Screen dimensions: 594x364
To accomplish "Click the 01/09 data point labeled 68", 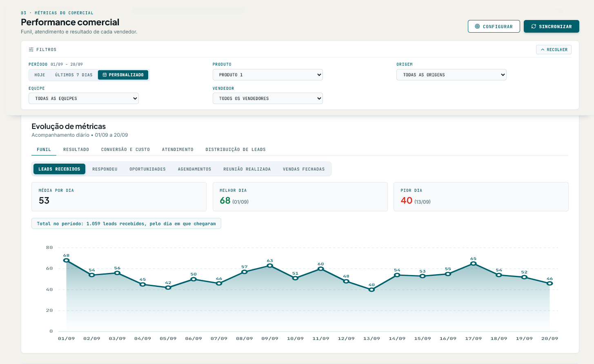I will point(66,260).
